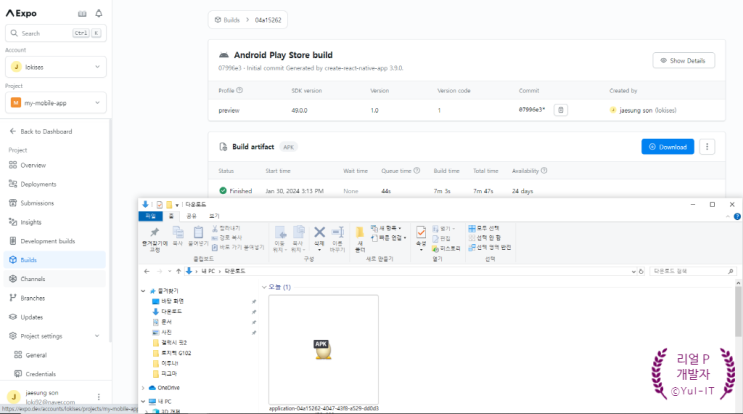Click Show Details button
This screenshot has width=743, height=414.
point(683,61)
